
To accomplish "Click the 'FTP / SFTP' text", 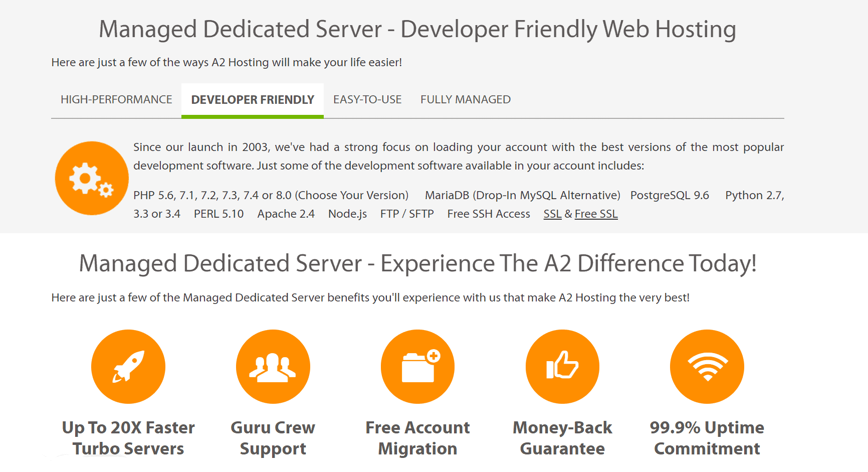I will 407,214.
